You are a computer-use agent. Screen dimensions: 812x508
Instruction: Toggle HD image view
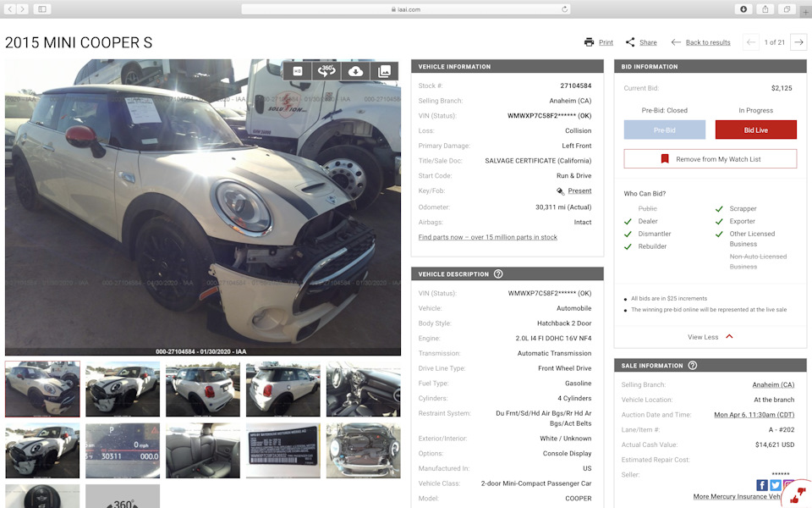click(x=298, y=71)
